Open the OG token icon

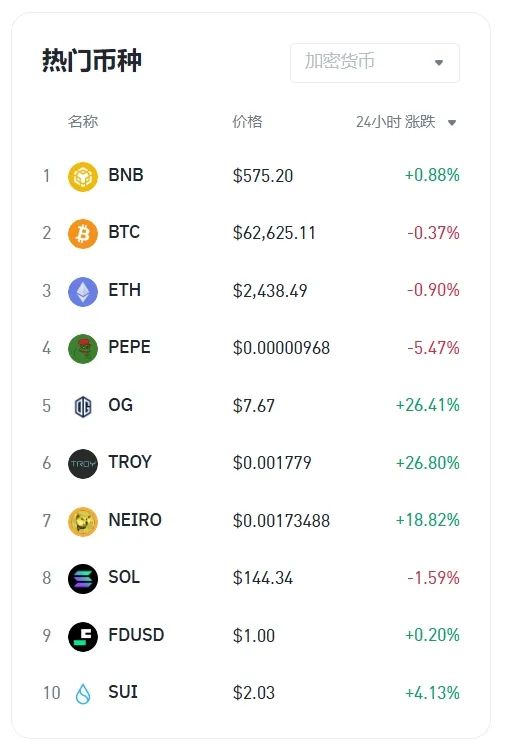[83, 407]
